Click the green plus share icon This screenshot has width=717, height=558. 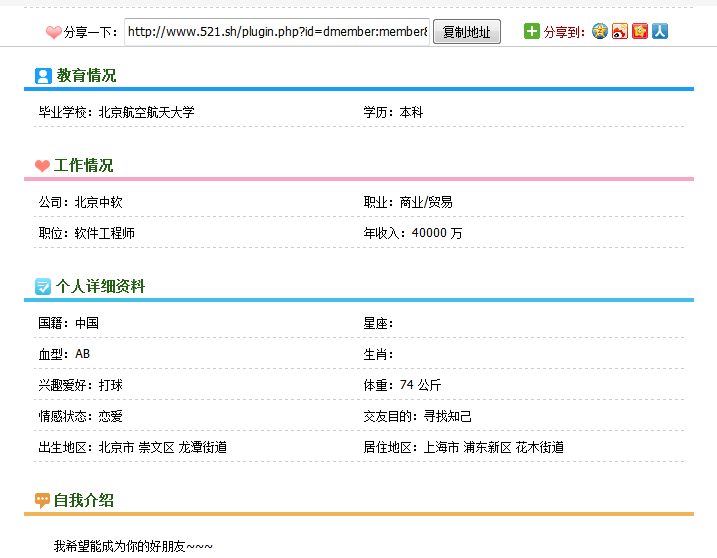(x=532, y=31)
